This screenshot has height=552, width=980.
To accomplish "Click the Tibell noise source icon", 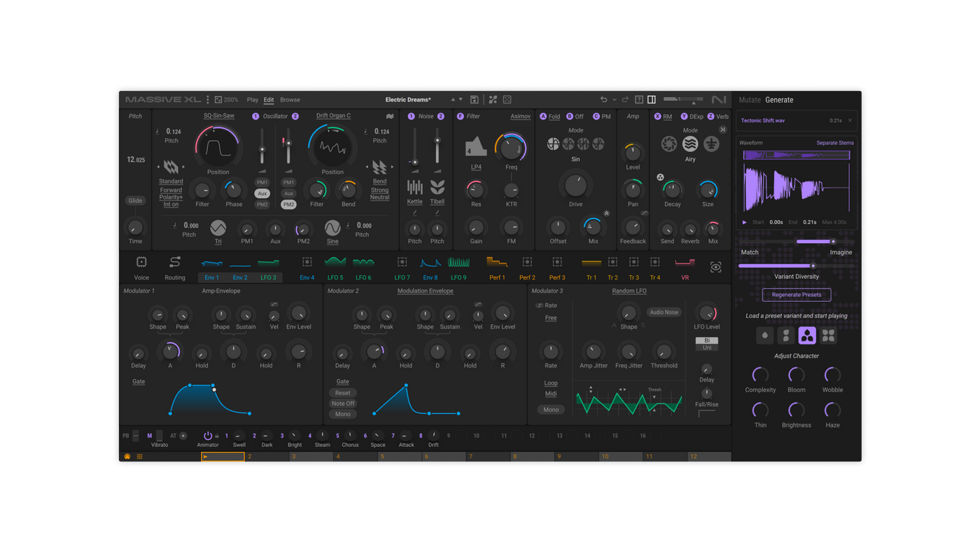I will [437, 187].
